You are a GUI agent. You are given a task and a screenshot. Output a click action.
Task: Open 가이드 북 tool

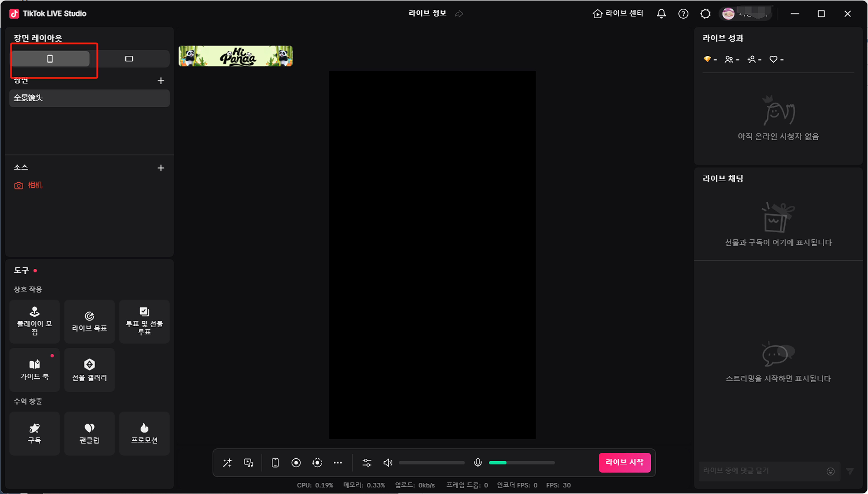(35, 370)
